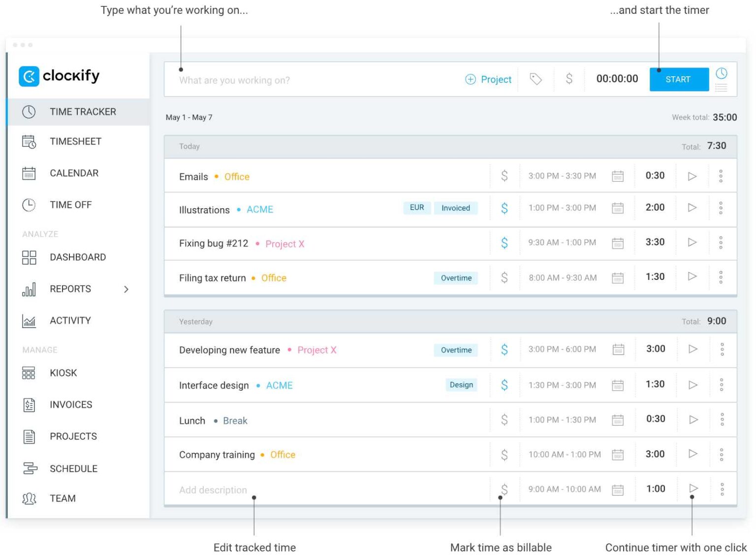Mark the new time entry as billable
This screenshot has width=756, height=558.
point(569,79)
